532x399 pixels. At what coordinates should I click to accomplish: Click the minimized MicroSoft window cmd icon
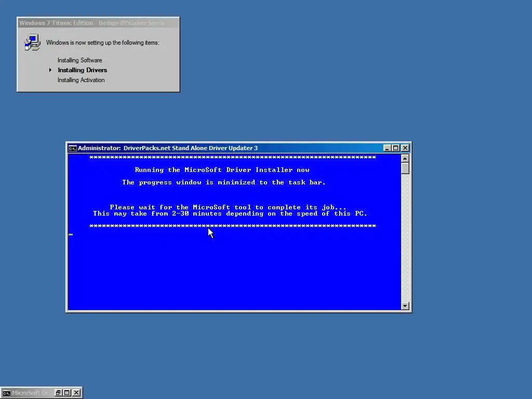coord(6,393)
